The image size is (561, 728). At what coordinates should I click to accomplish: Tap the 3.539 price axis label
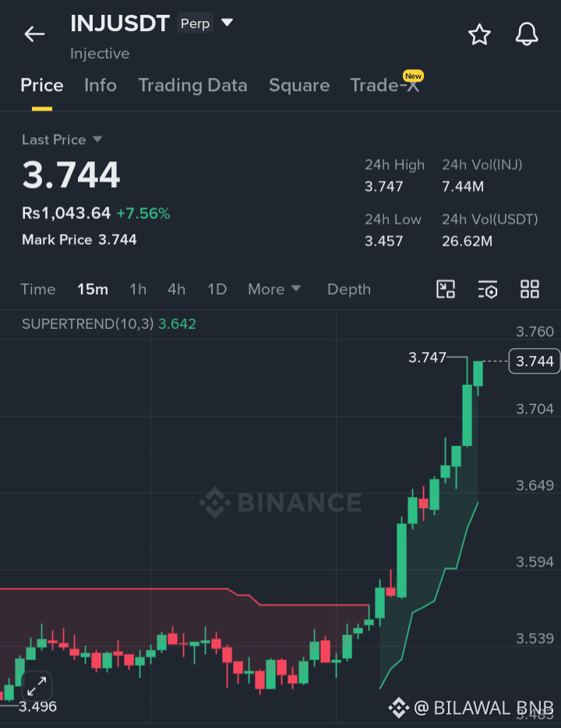pyautogui.click(x=535, y=638)
